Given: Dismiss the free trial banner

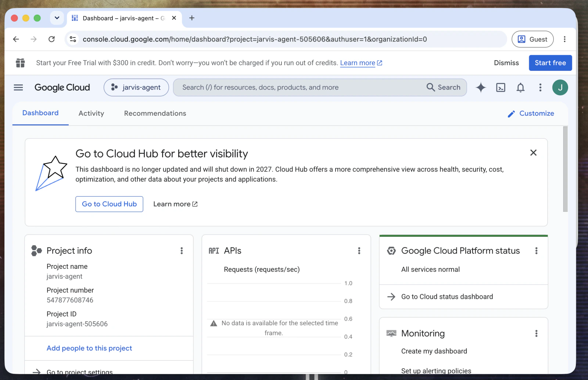Looking at the screenshot, I should click(506, 63).
